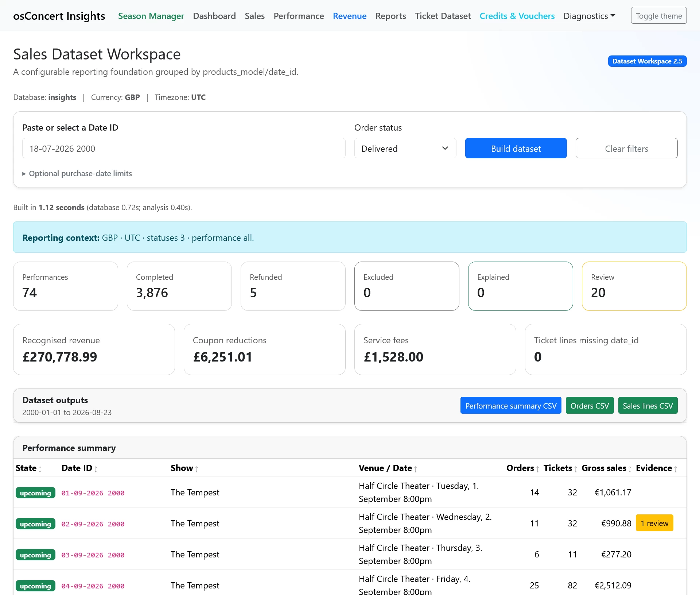Click the Build dataset button

coord(516,148)
